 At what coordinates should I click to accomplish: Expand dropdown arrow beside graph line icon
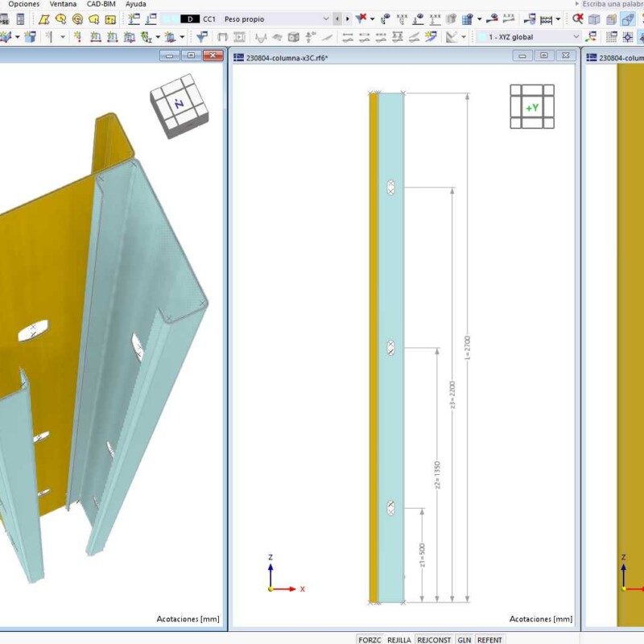(x=464, y=37)
